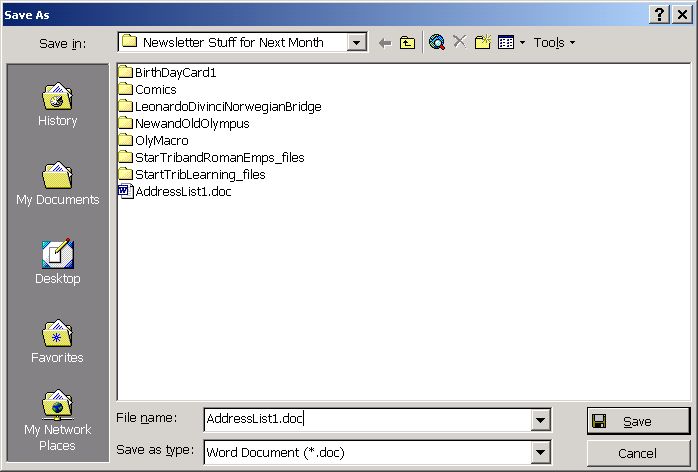Click the Delete X icon

[x=460, y=42]
